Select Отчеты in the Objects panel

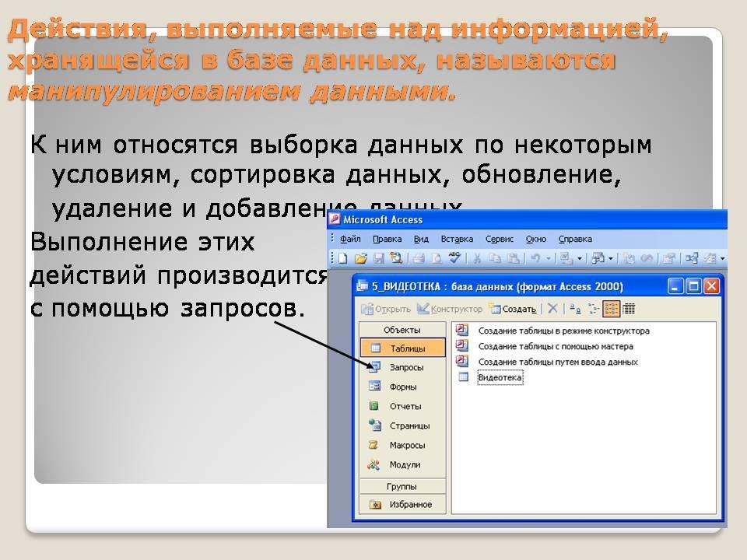point(405,406)
